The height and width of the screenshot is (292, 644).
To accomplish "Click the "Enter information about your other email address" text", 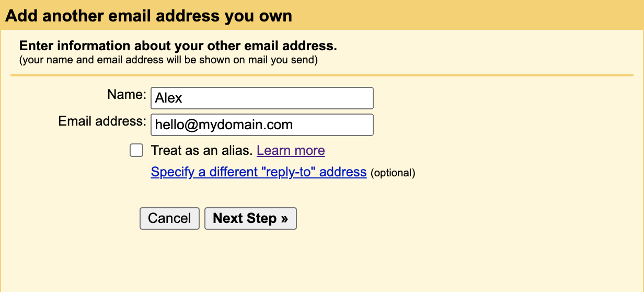I will (178, 46).
